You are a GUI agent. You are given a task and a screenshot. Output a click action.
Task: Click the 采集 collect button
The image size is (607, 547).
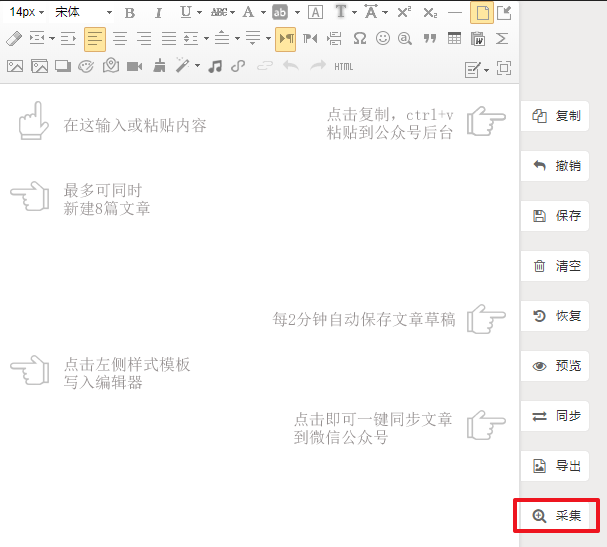pos(556,516)
